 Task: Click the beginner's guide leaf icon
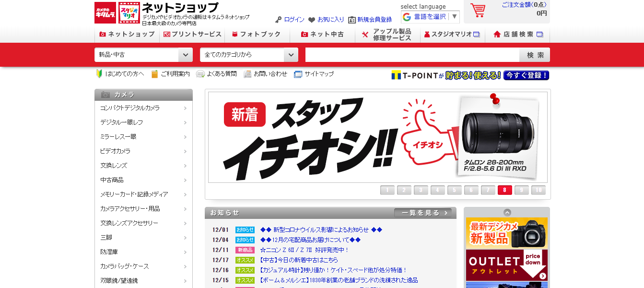[x=99, y=74]
